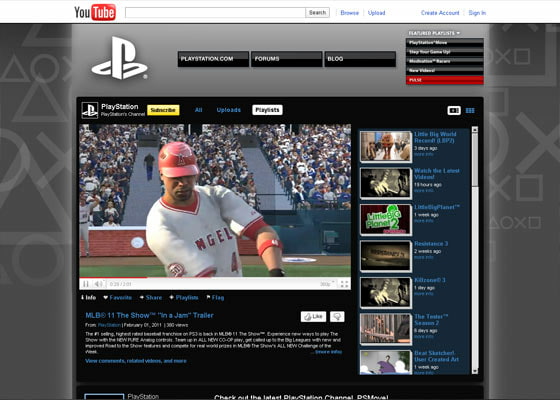Open Killzone 3 playlist thumbnail
This screenshot has height=400, width=560.
386,292
